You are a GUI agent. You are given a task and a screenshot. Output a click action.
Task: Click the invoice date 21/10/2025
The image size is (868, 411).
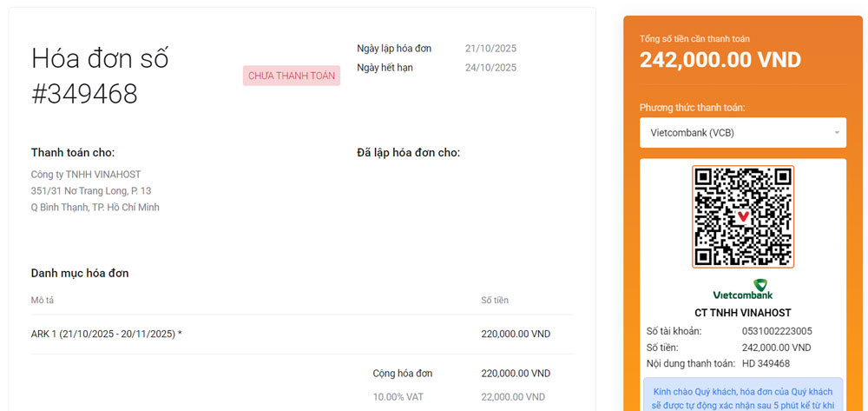pyautogui.click(x=490, y=49)
